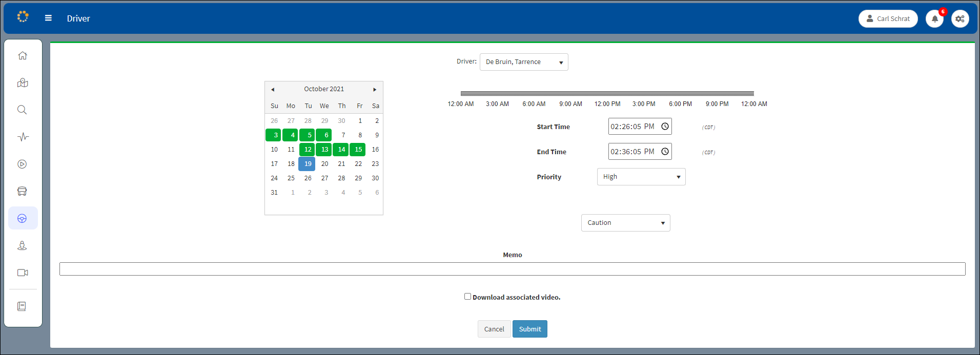Screen dimensions: 980x355
Task: Click the hamburger menu icon
Action: click(x=48, y=18)
